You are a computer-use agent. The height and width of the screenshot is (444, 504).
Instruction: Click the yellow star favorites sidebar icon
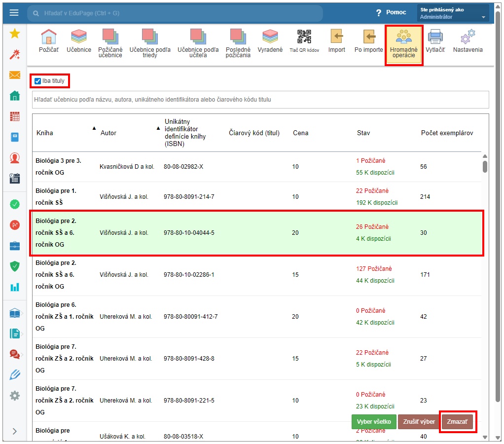point(15,34)
